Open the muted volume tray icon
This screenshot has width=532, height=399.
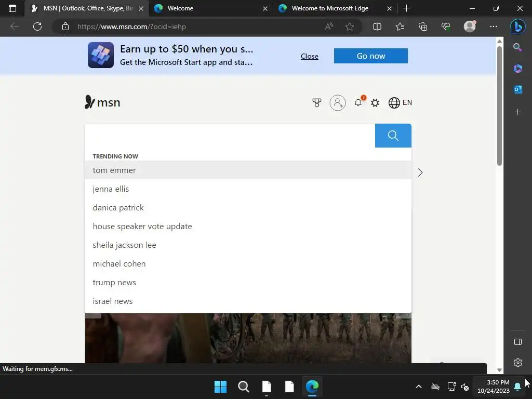465,387
